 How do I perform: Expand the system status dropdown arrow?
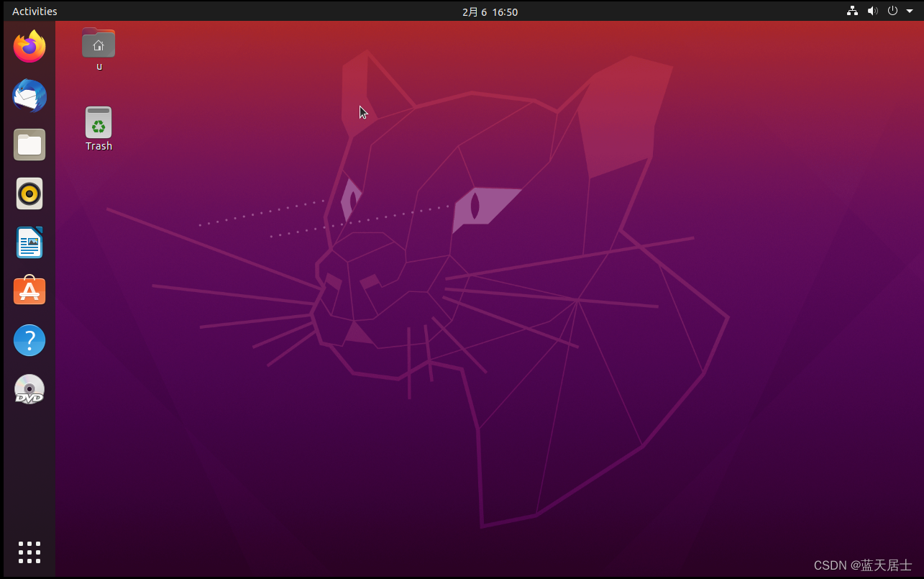(x=909, y=11)
